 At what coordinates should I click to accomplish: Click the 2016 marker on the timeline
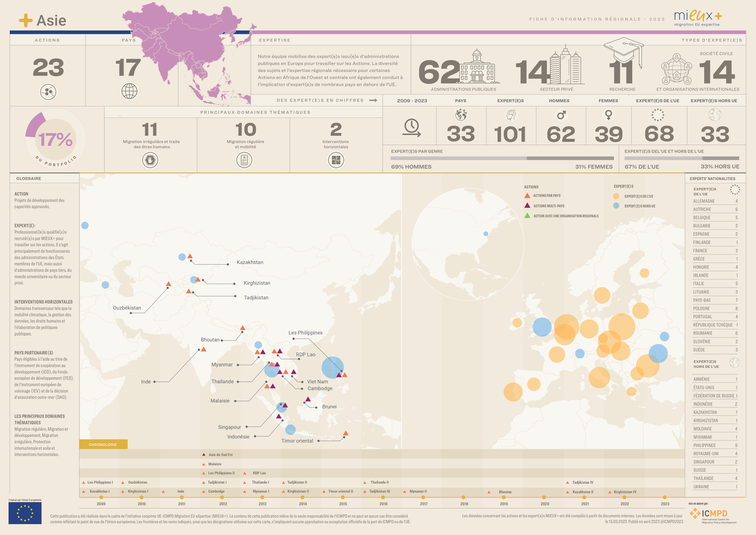click(x=383, y=497)
